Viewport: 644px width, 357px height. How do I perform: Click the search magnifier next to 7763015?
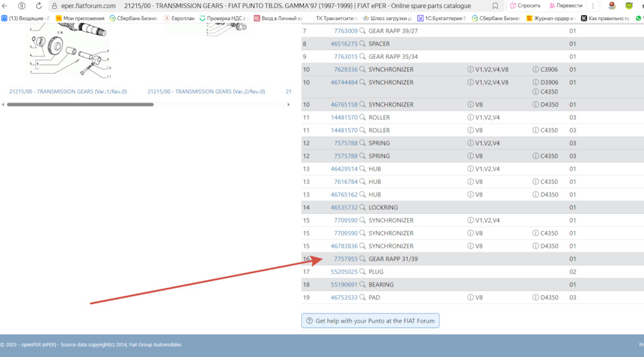(362, 56)
